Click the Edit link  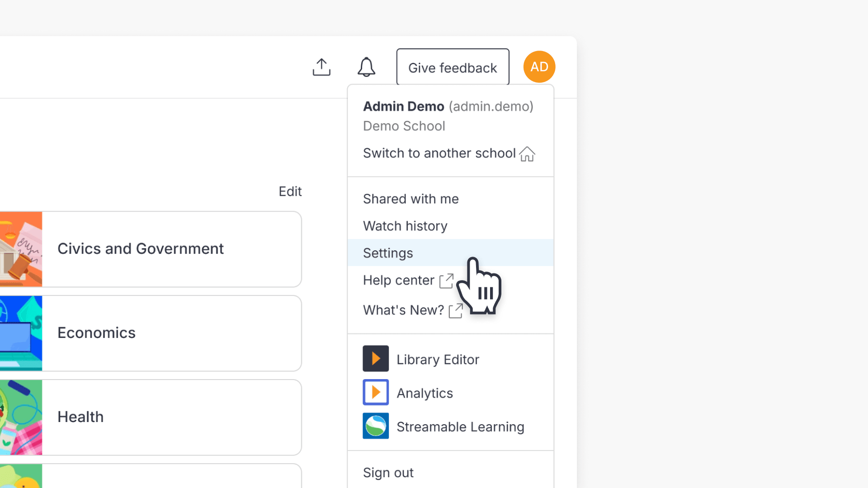click(290, 191)
